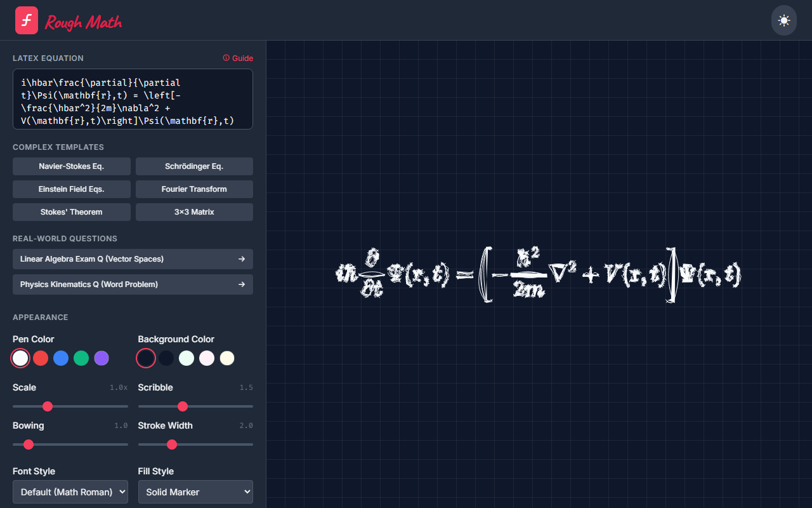Select the mint background color swatch
Screen dimensions: 812x508
pyautogui.click(x=187, y=358)
